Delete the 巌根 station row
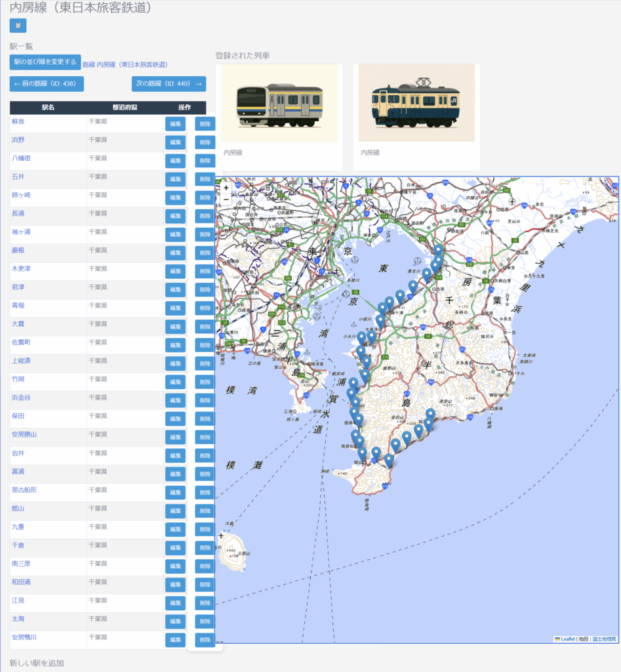Viewport: 621px width, 672px height. [x=205, y=253]
